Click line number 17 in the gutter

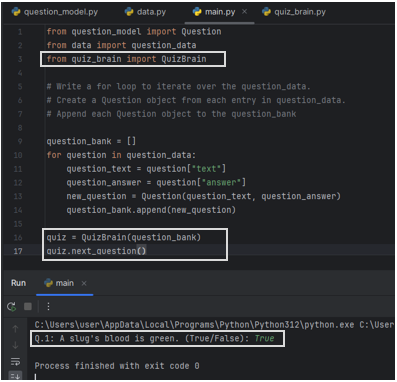(18, 251)
